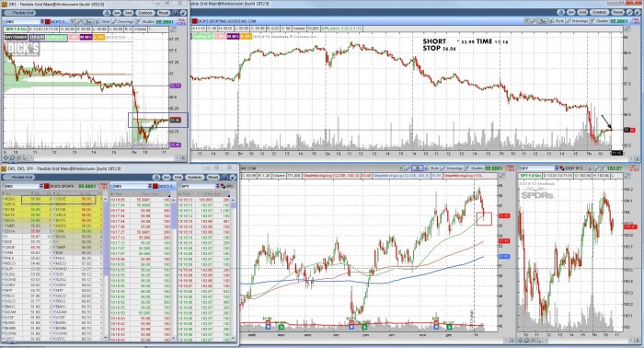The width and height of the screenshot is (644, 348).
Task: Focus the DKS symbol field in the top-left chart
Action: coord(23,22)
